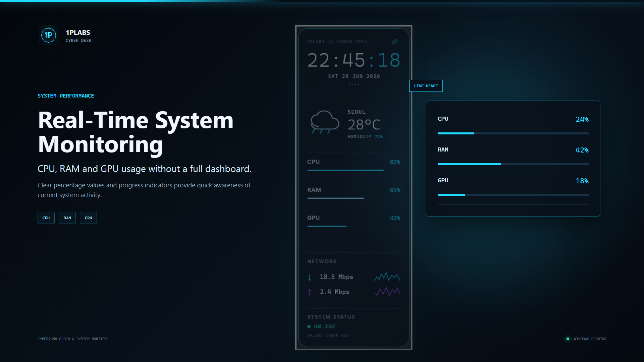Click the HUMIDITY 72% text

(x=365, y=136)
